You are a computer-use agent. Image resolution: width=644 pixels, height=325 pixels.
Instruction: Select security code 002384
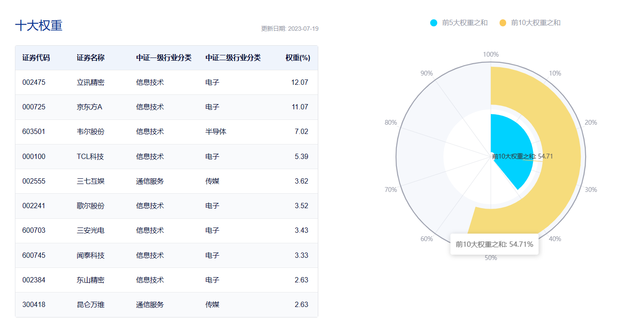tap(34, 280)
